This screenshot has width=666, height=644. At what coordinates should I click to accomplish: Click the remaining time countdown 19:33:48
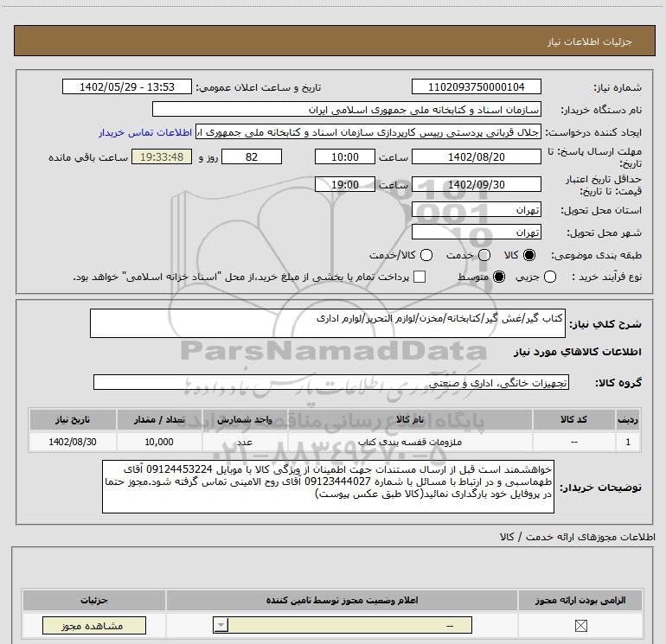pyautogui.click(x=162, y=157)
